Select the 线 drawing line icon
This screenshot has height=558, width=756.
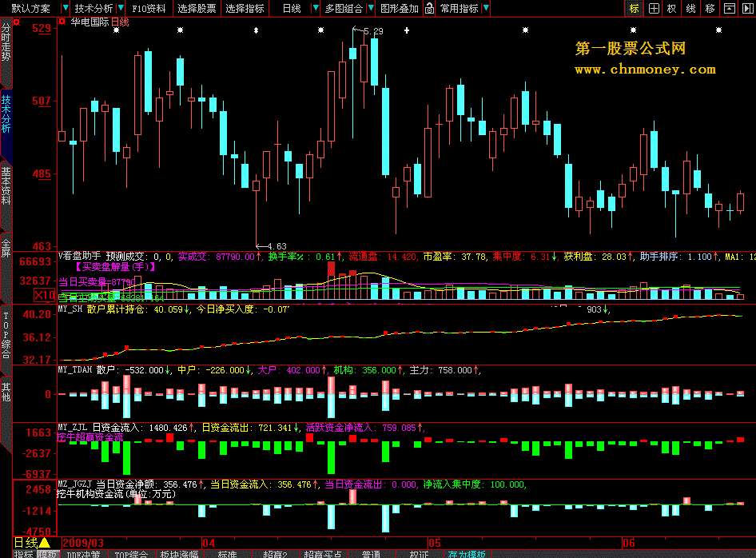pyautogui.click(x=690, y=9)
